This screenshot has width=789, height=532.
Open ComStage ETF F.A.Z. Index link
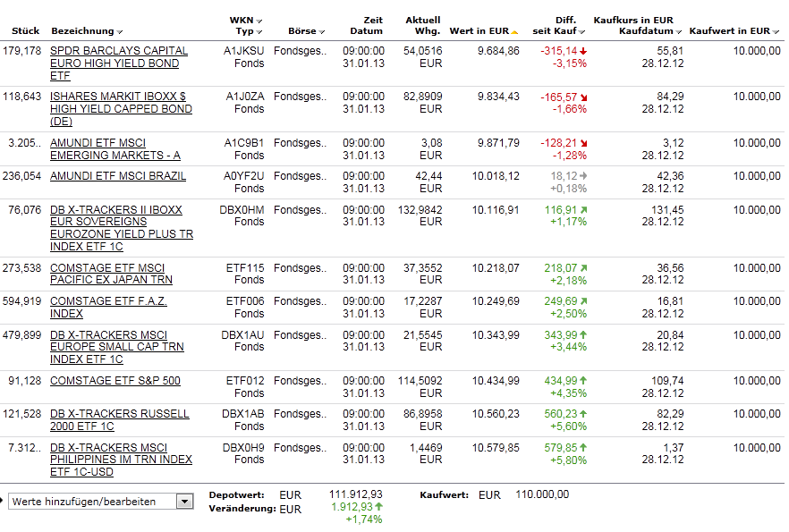click(x=108, y=308)
